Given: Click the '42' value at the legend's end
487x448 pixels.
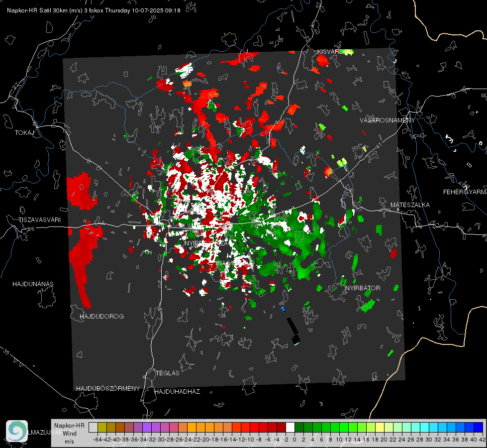Looking at the screenshot, I should click(483, 440).
